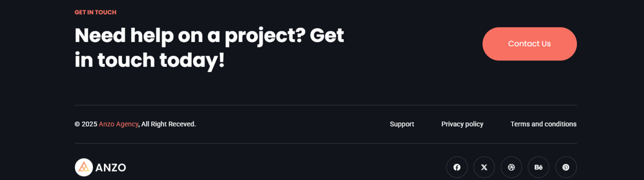
Task: Open the Privacy policy link
Action: tap(462, 124)
